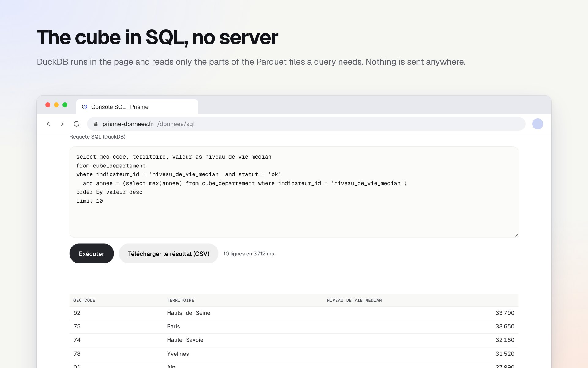This screenshot has width=588, height=368.
Task: Click geo code 92
Action: point(77,313)
